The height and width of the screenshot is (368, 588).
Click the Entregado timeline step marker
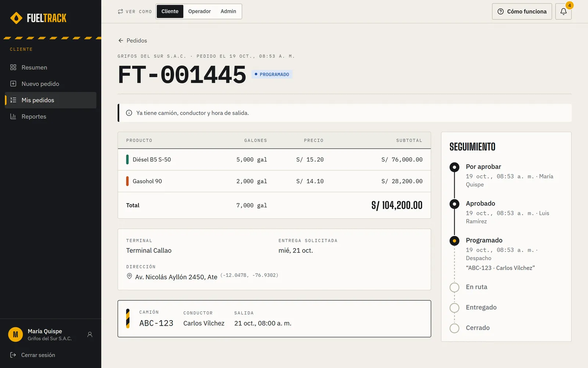click(455, 308)
